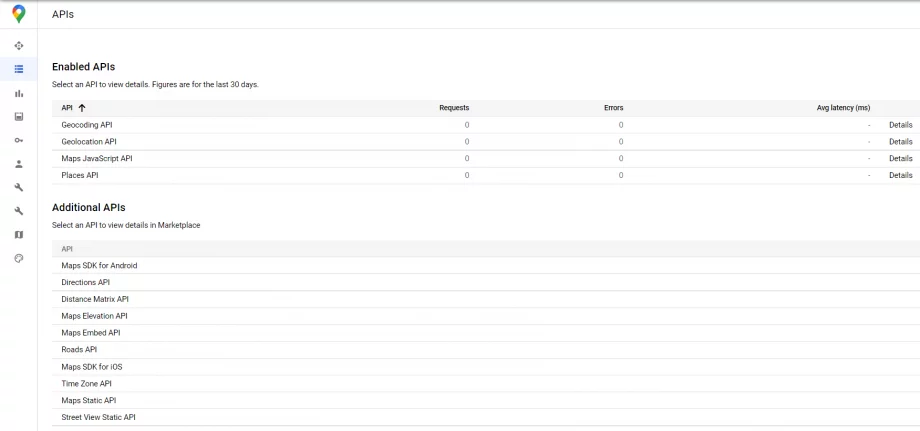920x431 pixels.
Task: Open the Quotas icon in sidebar
Action: [x=19, y=117]
